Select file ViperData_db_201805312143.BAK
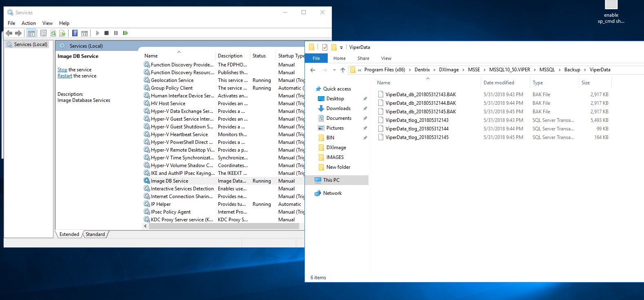Screen dimensions: 644x300 coord(421,95)
